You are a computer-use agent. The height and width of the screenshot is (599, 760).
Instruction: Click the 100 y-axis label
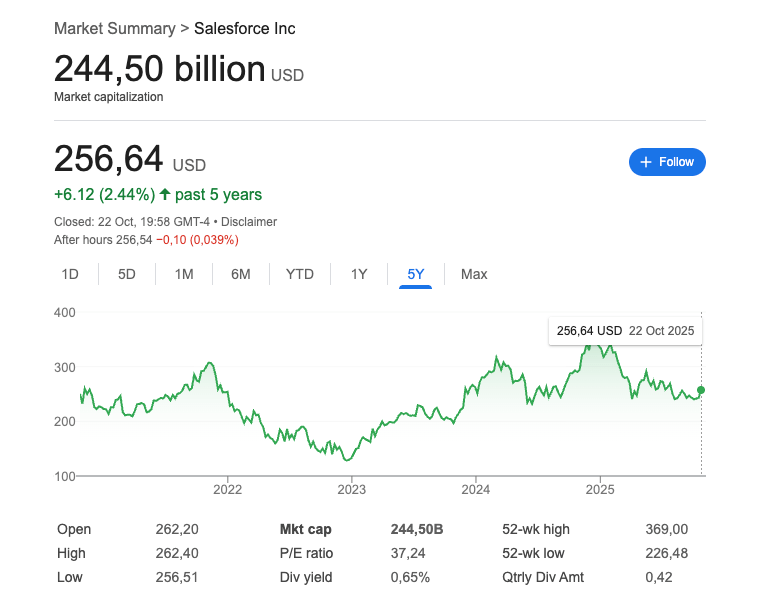tap(64, 476)
